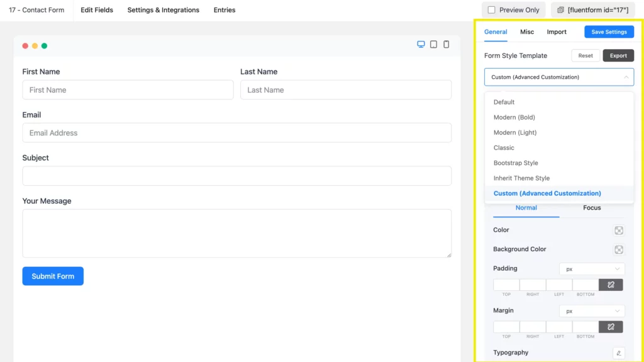Choose Classic template option
The height and width of the screenshot is (362, 644).
click(x=559, y=148)
